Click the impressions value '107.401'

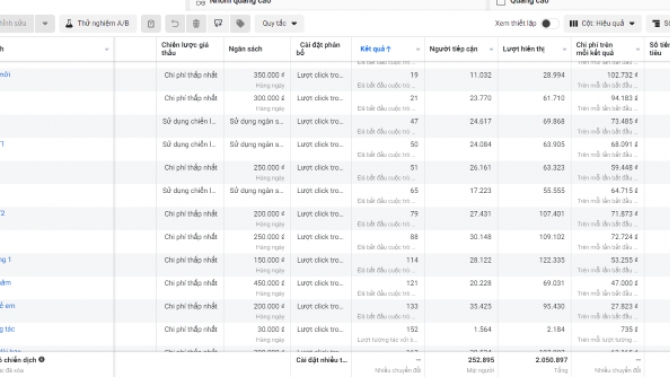pos(552,214)
